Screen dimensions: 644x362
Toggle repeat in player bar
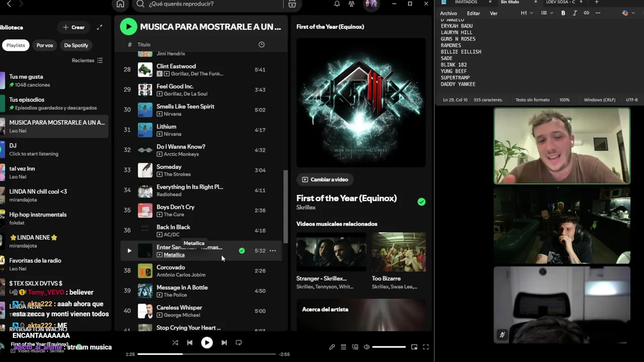click(238, 343)
